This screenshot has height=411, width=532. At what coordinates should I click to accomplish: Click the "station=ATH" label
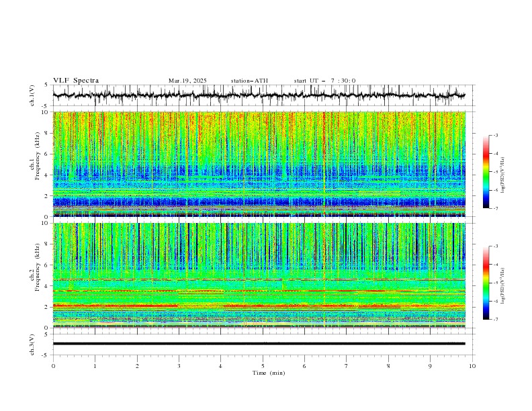coord(249,81)
